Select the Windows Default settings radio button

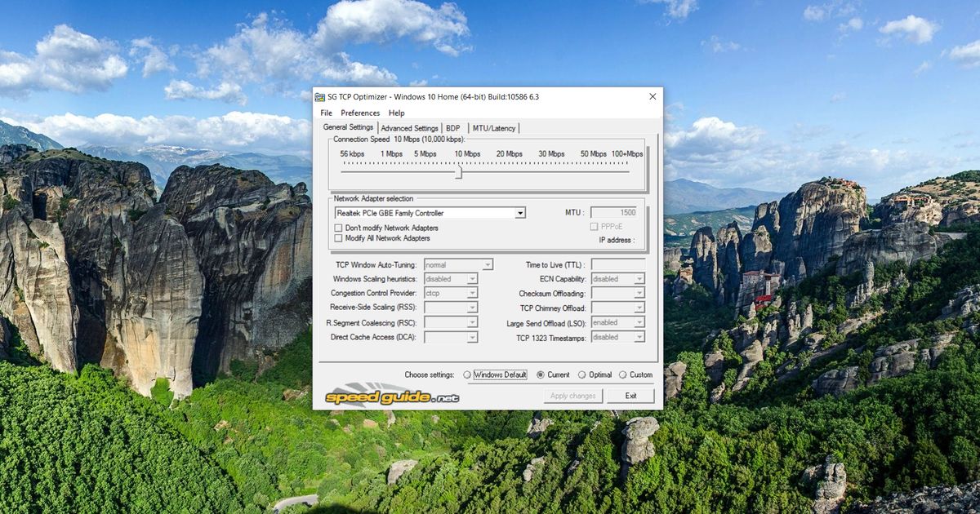(x=466, y=374)
